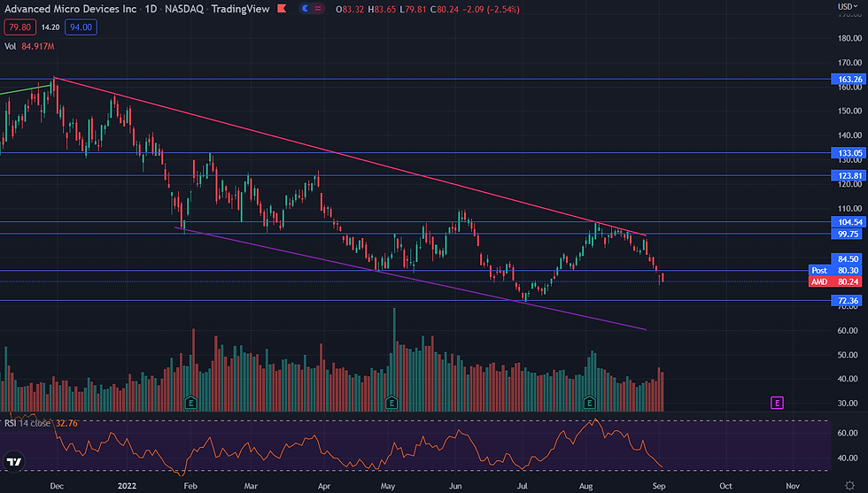This screenshot has width=868, height=493.
Task: Click the red flag icon beside TradingView
Action: point(282,8)
